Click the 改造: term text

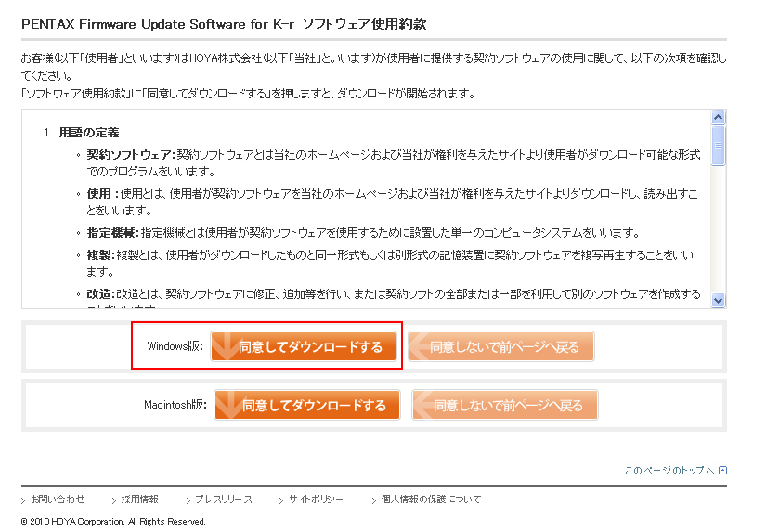click(100, 294)
